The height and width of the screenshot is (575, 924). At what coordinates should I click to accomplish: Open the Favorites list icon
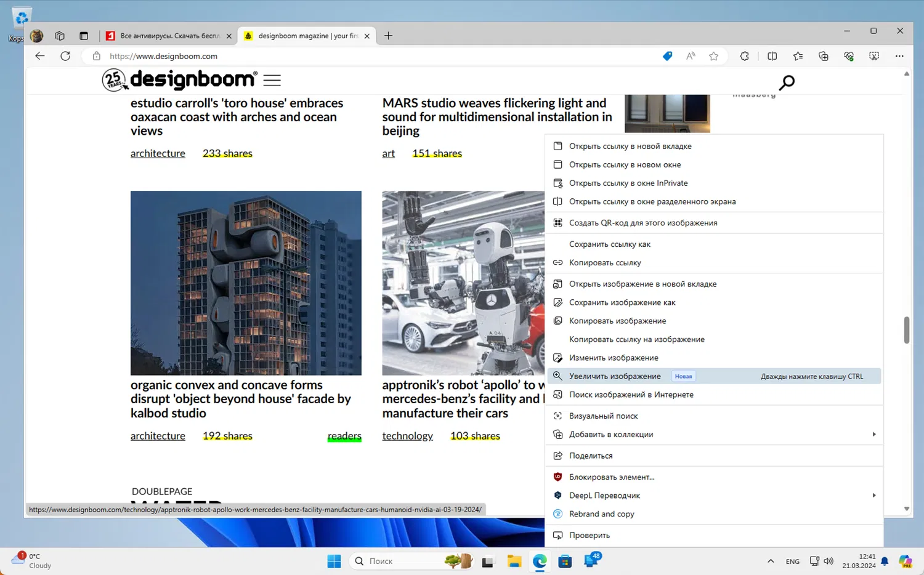(798, 56)
